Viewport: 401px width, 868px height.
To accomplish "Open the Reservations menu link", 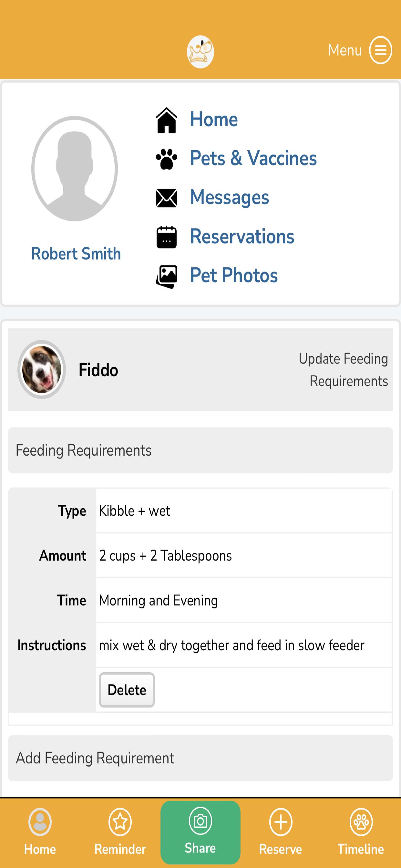I will [242, 236].
